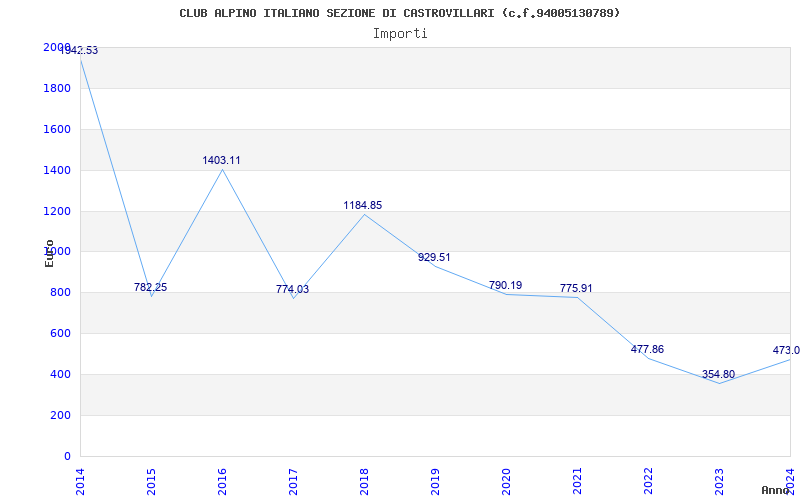Click the 1400 y-axis tick label
Screen dimensions: 800x500
click(57, 170)
